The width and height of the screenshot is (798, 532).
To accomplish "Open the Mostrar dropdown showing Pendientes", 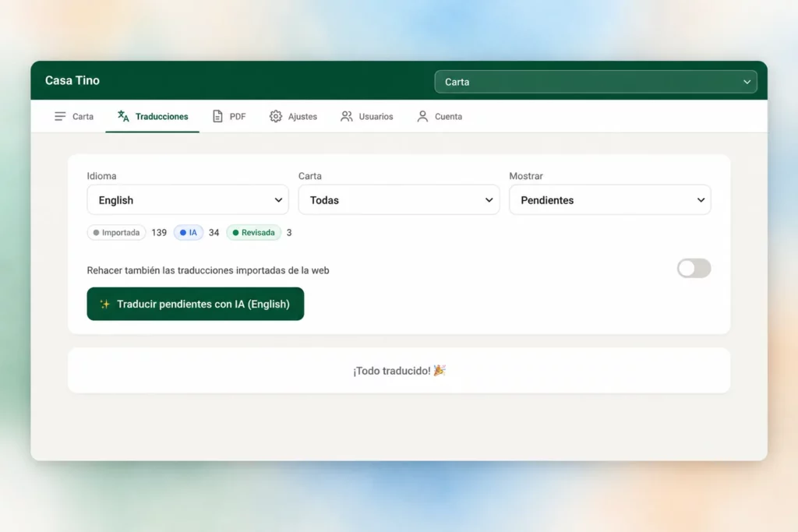I will click(609, 200).
